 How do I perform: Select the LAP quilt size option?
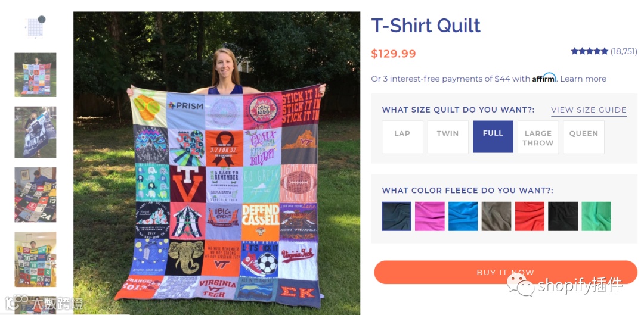tap(402, 137)
